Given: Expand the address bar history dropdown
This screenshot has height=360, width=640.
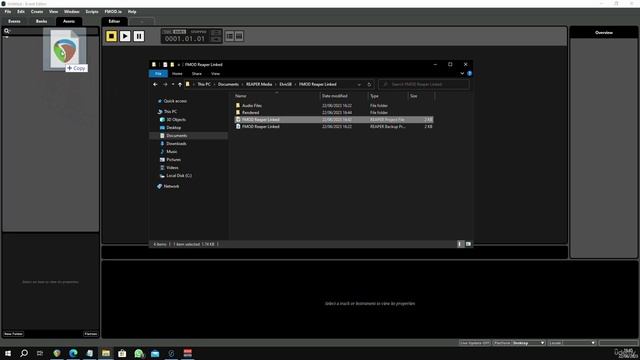Looking at the screenshot, I should pyautogui.click(x=359, y=84).
